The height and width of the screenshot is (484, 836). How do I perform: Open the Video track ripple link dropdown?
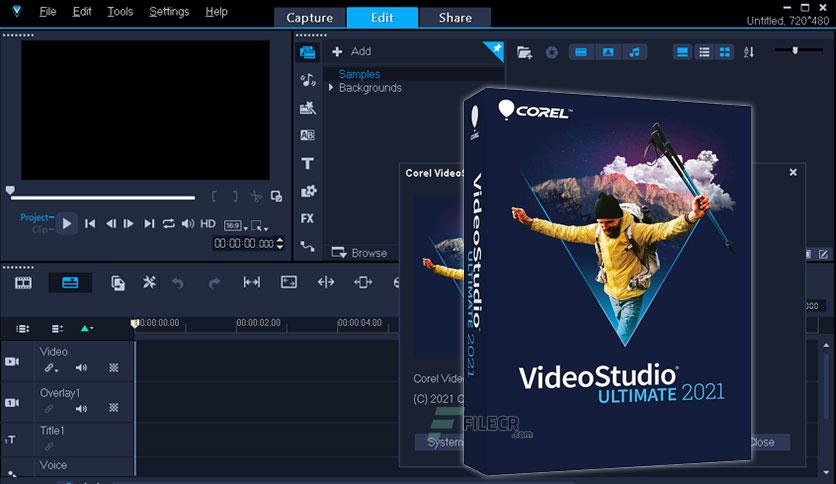point(49,368)
